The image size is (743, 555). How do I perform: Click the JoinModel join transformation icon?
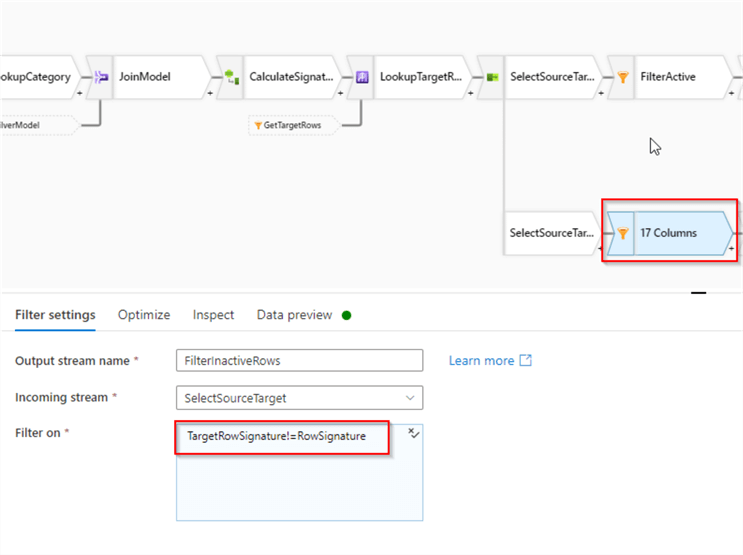click(101, 77)
